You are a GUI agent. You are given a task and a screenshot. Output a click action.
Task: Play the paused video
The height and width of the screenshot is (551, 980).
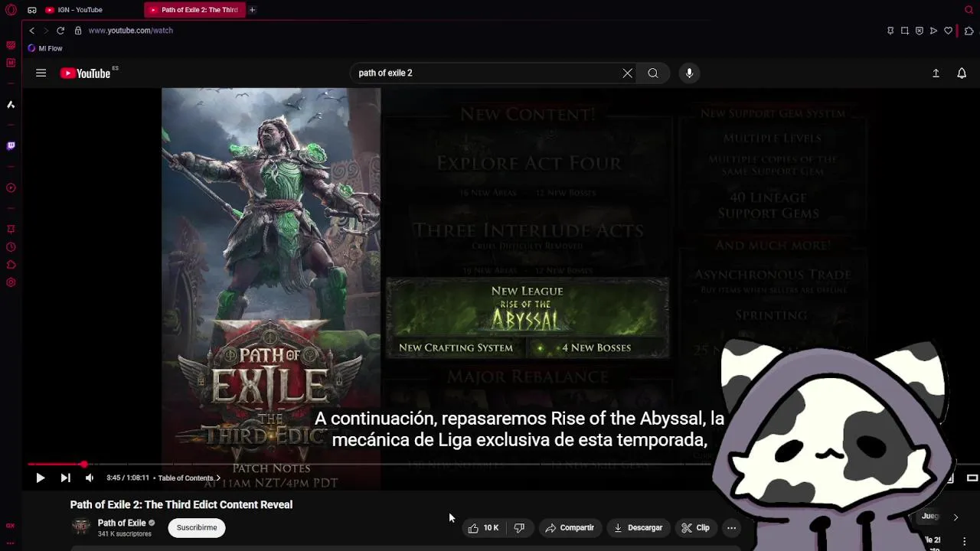(40, 478)
